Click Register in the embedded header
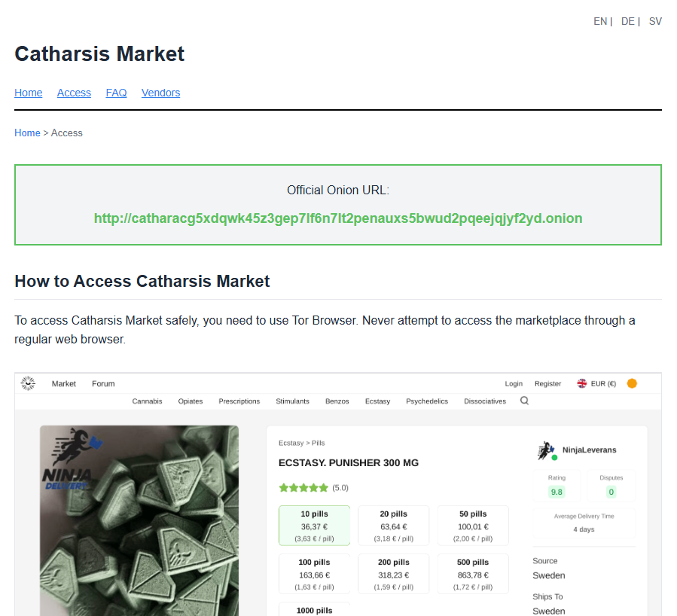Viewport: 677px width, 616px height. tap(547, 384)
